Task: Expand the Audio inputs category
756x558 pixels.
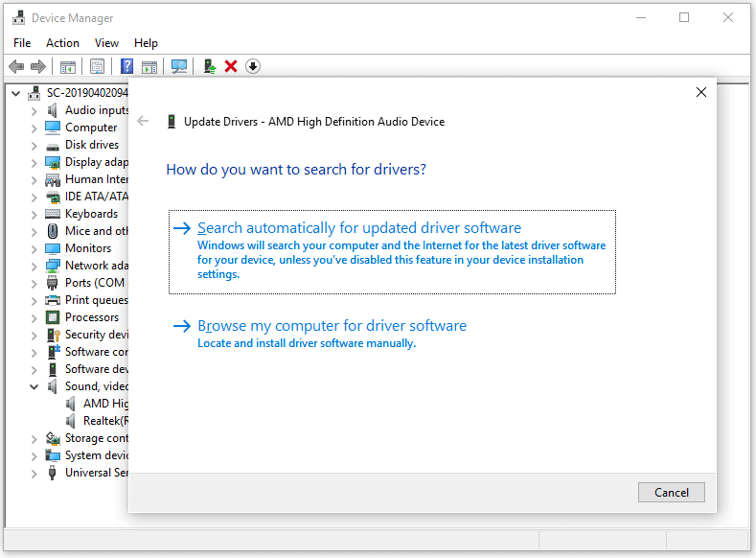Action: point(34,111)
